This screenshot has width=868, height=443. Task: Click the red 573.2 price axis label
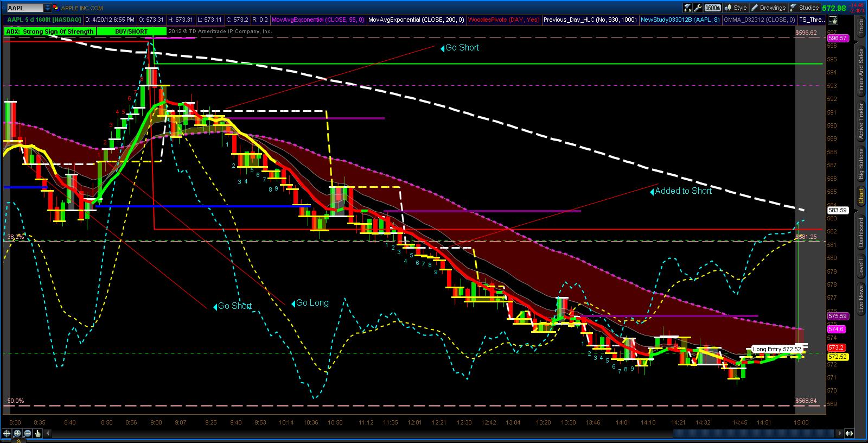[x=836, y=347]
